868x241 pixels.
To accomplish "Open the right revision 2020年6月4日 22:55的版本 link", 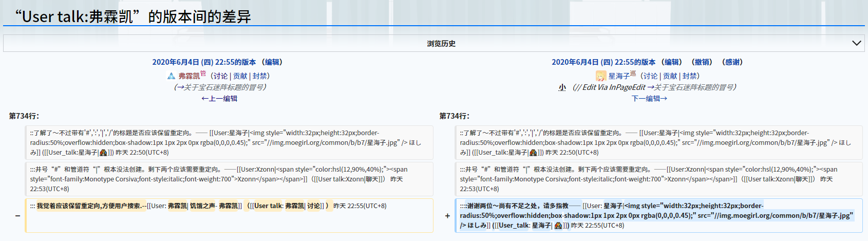I will click(603, 62).
